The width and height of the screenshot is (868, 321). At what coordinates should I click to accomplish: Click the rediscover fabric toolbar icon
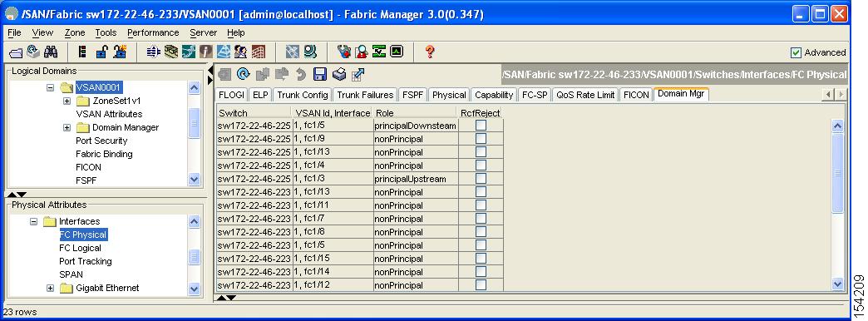[x=33, y=52]
